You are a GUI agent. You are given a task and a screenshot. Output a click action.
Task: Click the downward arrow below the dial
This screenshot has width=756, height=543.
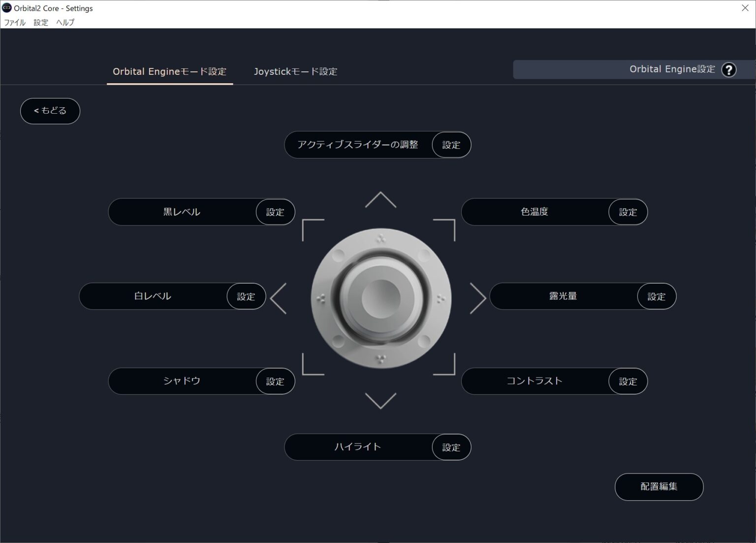[x=380, y=400]
